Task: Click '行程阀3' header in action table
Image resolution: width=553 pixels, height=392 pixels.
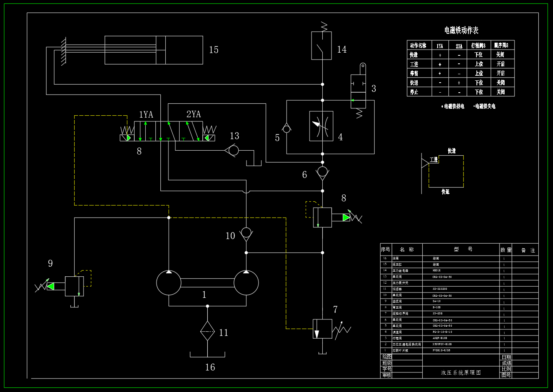Action: [x=478, y=45]
